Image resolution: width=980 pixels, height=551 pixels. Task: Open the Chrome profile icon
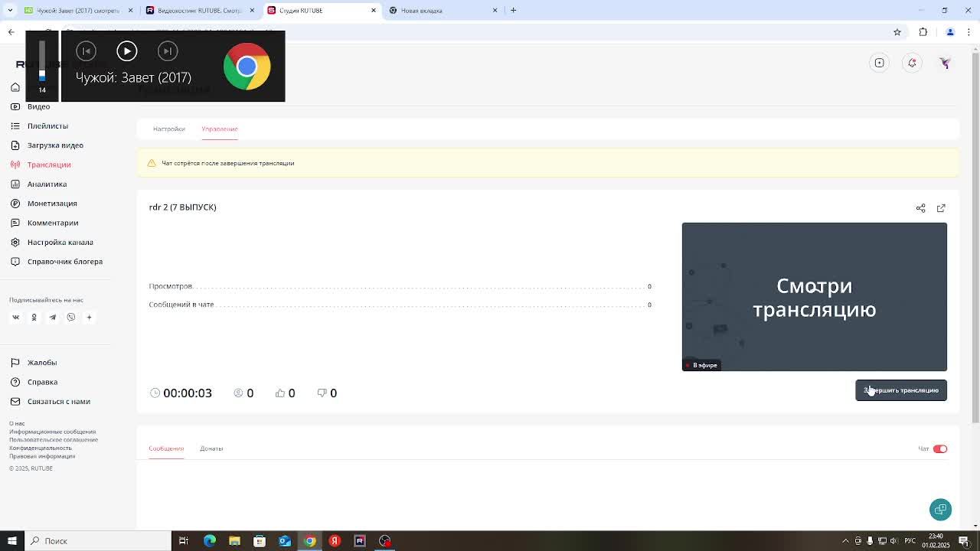pyautogui.click(x=950, y=32)
